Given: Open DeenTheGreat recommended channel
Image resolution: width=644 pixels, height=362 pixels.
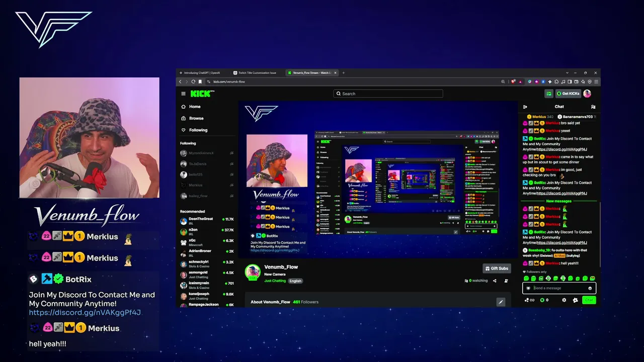Looking at the screenshot, I should [x=207, y=221].
